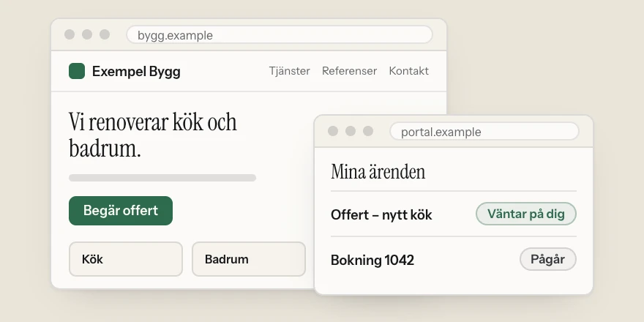
Task: Go to the Kontakt page link
Action: click(x=408, y=71)
